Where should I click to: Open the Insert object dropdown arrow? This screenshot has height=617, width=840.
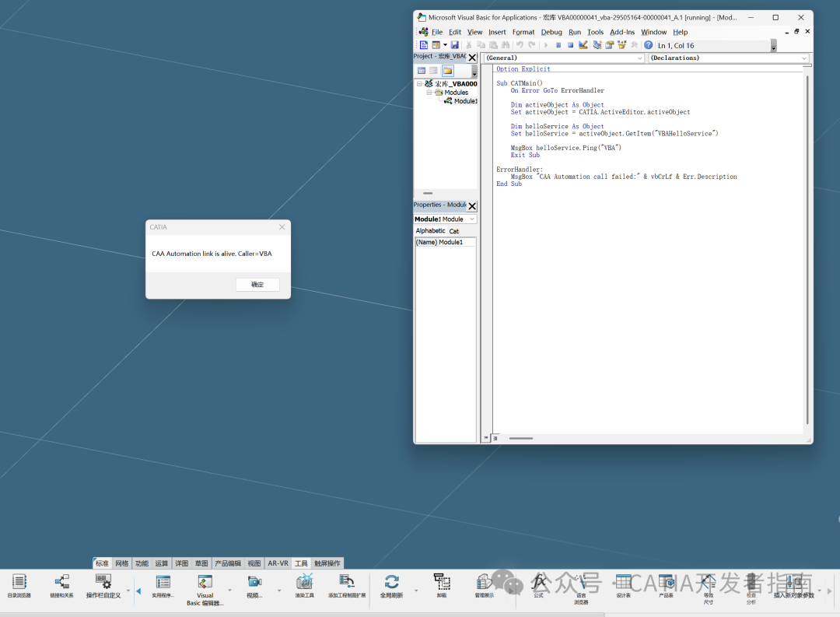point(445,45)
